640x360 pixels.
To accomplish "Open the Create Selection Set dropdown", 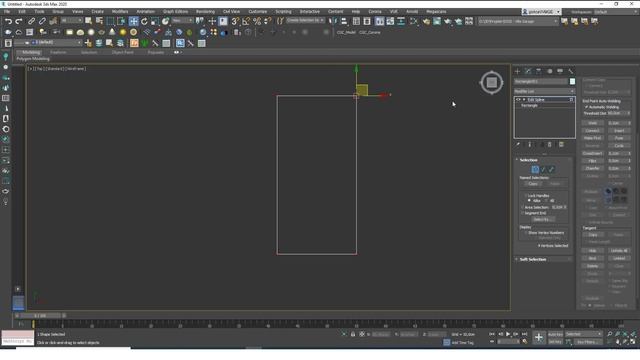I will [305, 20].
